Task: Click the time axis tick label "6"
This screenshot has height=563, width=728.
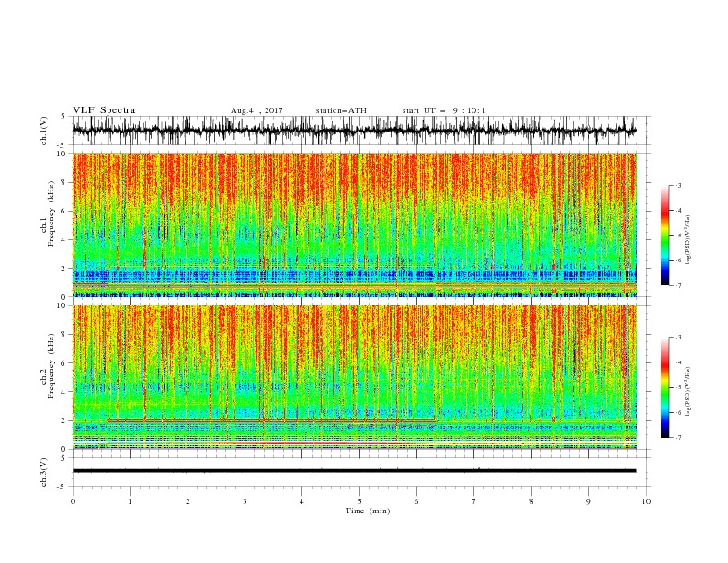Action: [417, 501]
